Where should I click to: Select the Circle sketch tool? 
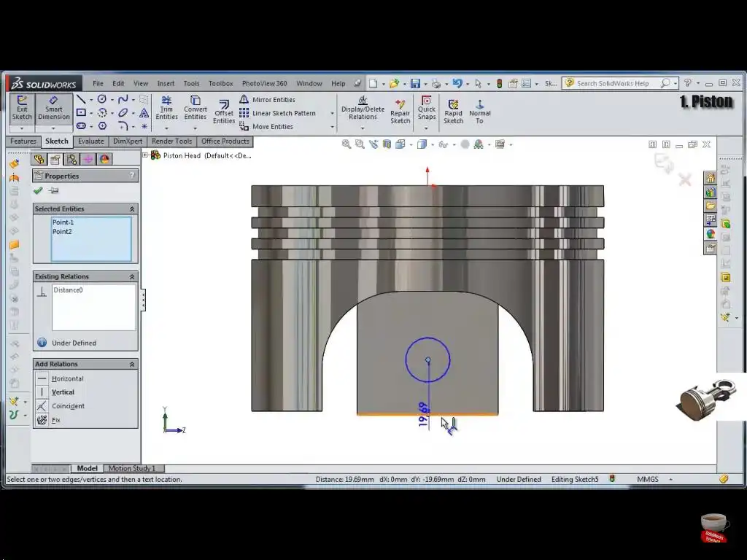[x=102, y=99]
